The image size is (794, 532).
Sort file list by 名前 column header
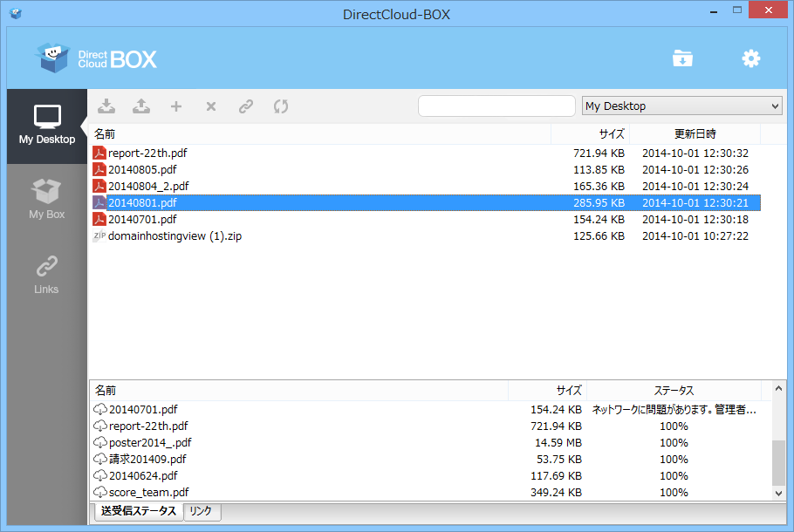319,134
